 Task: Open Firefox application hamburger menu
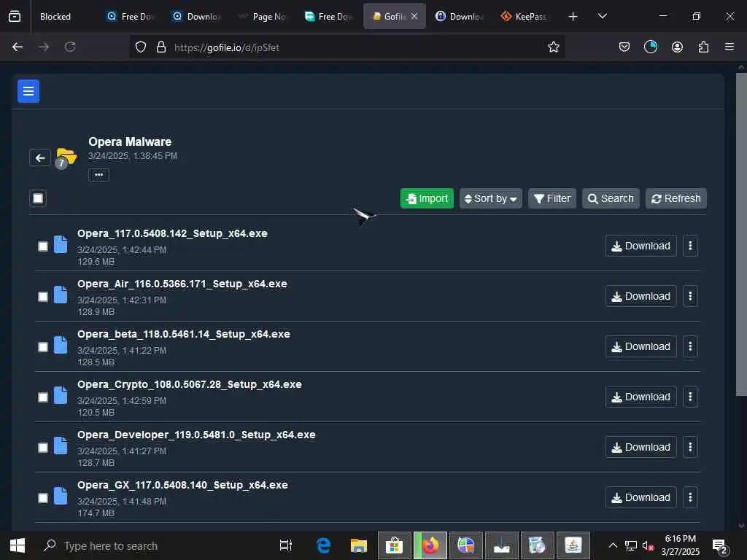point(729,47)
